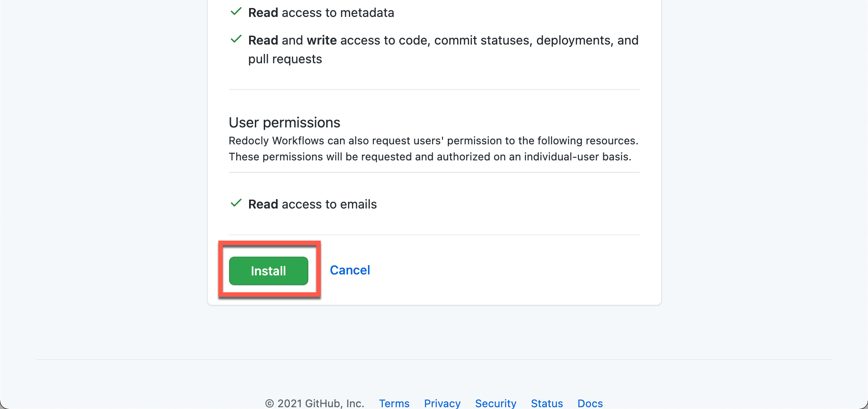Screen dimensions: 868x409
Task: Open the Security footer link
Action: tap(495, 403)
